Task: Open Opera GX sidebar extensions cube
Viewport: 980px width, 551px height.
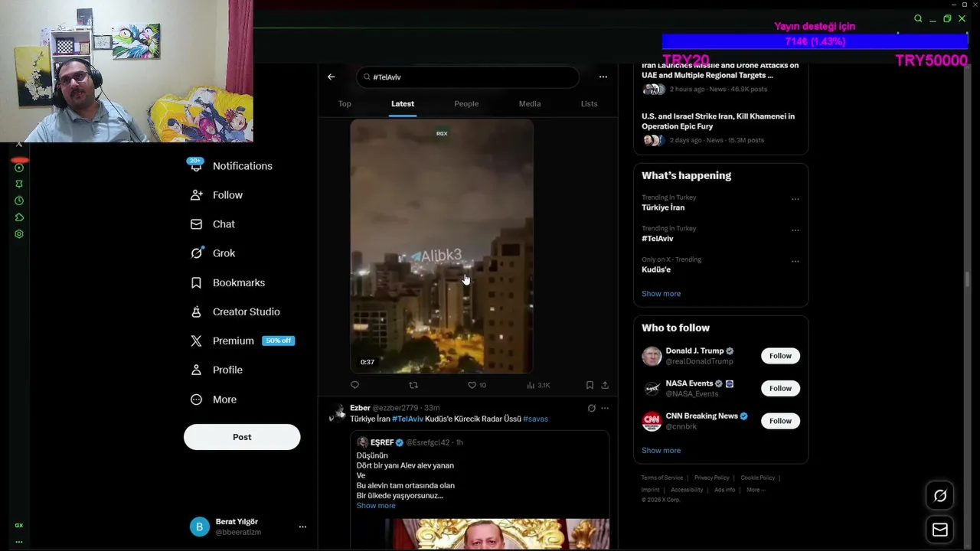Action: point(19,217)
